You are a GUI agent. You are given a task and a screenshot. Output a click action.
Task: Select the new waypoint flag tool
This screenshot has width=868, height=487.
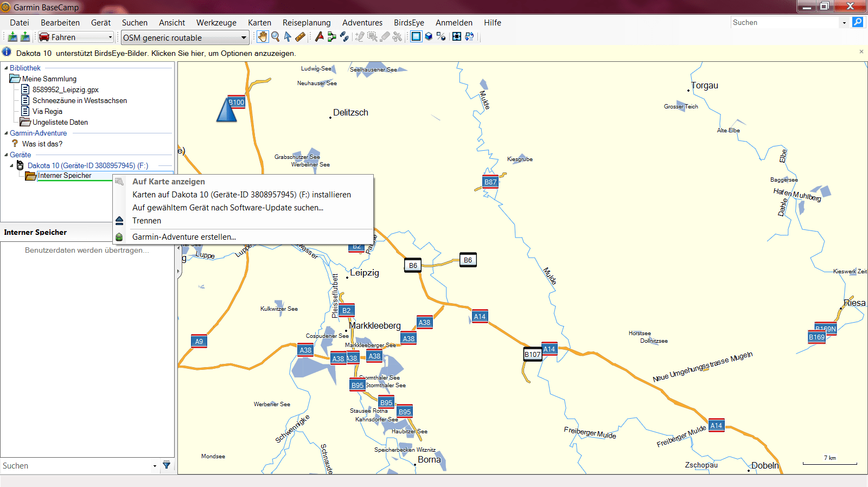pyautogui.click(x=320, y=37)
